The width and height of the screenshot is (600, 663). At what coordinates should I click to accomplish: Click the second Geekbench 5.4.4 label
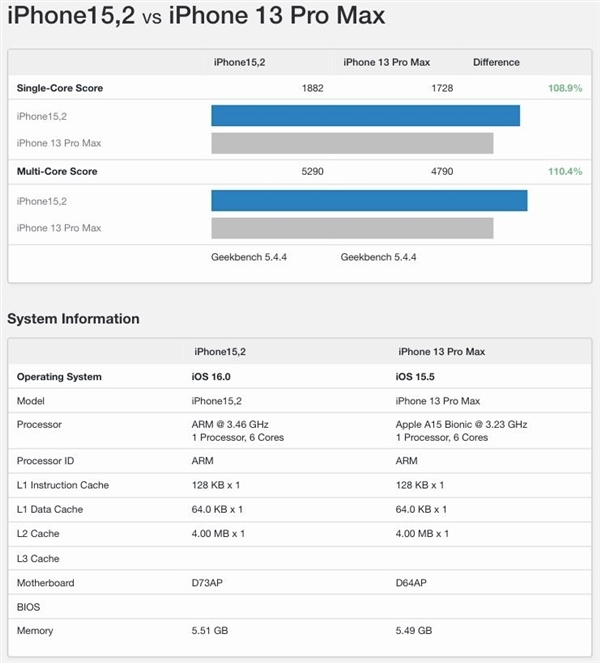coord(378,257)
